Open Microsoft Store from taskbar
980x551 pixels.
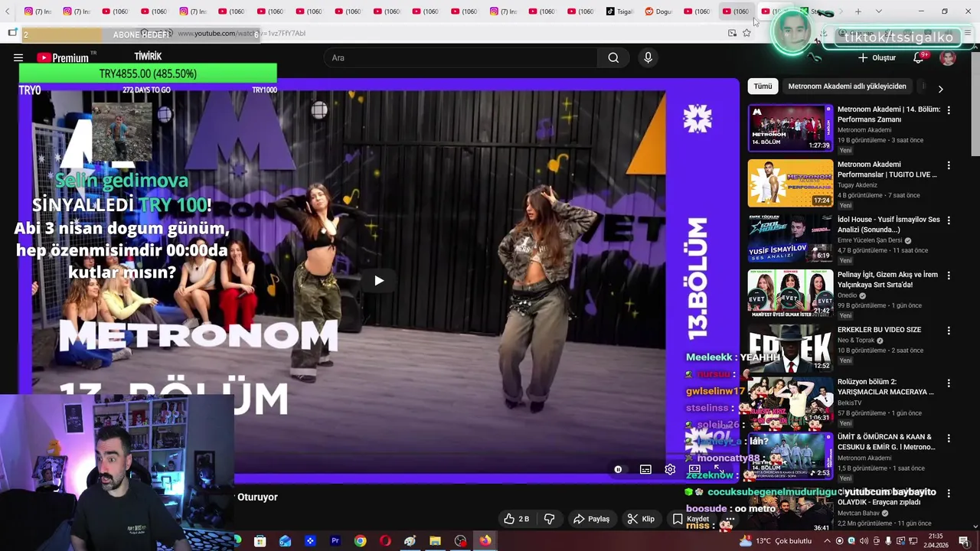coord(260,541)
